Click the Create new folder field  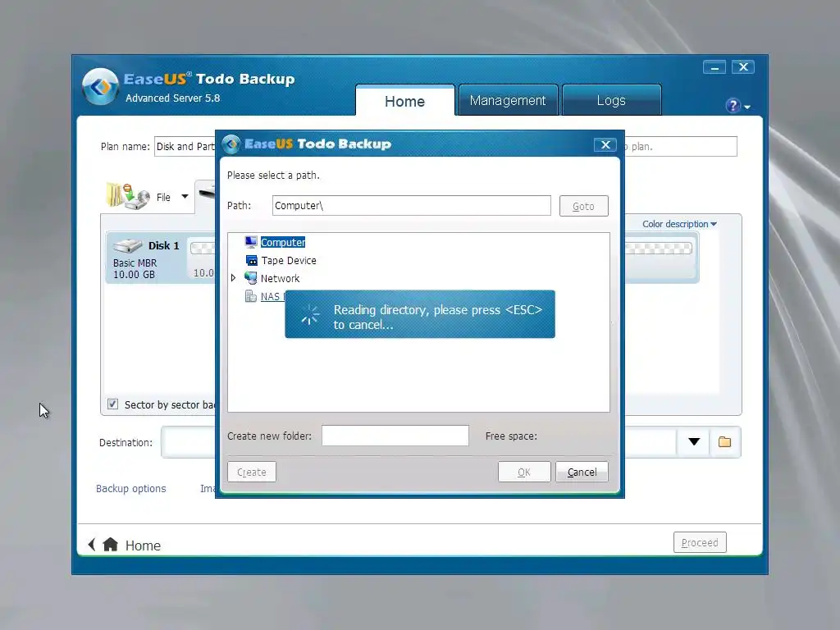(395, 436)
